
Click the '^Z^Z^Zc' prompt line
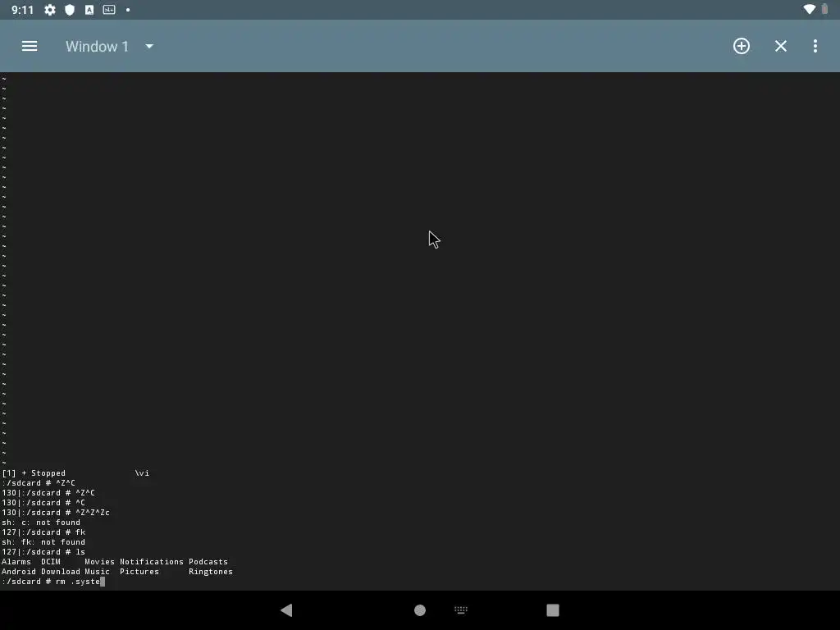pos(56,513)
